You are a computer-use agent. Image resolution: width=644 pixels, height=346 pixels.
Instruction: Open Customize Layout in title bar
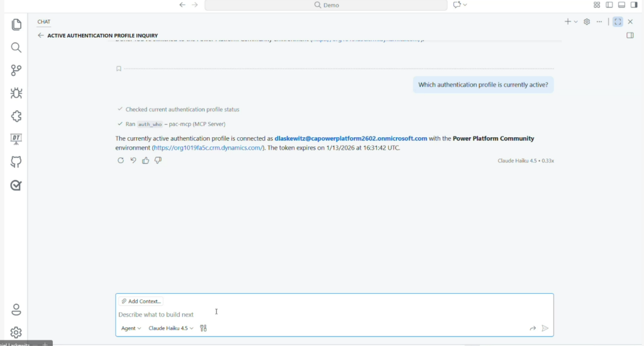tap(597, 5)
